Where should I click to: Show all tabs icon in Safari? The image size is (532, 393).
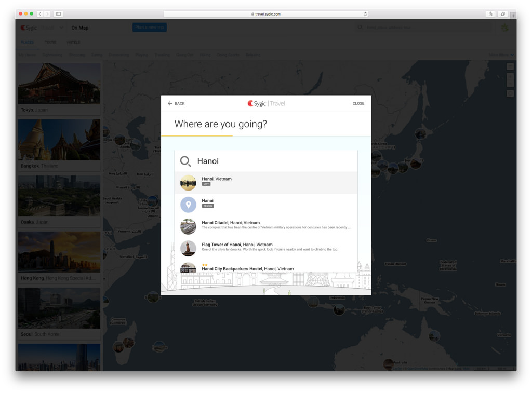pos(503,14)
